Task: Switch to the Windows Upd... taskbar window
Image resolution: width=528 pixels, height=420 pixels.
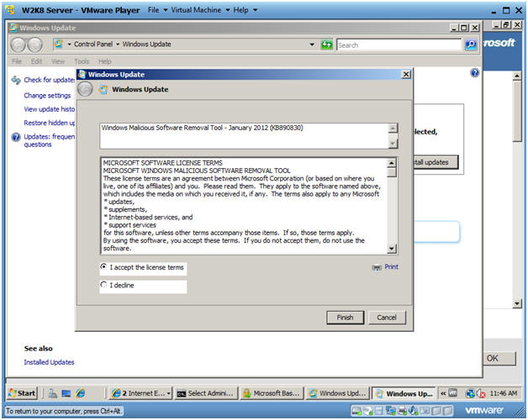Action: tap(338, 393)
